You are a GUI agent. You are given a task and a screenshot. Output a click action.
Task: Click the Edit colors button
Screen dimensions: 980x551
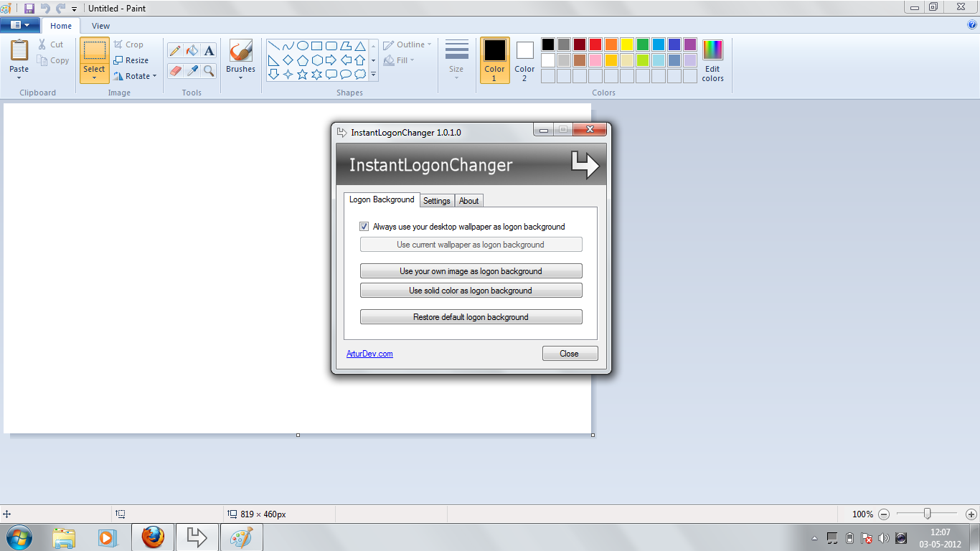coord(712,60)
